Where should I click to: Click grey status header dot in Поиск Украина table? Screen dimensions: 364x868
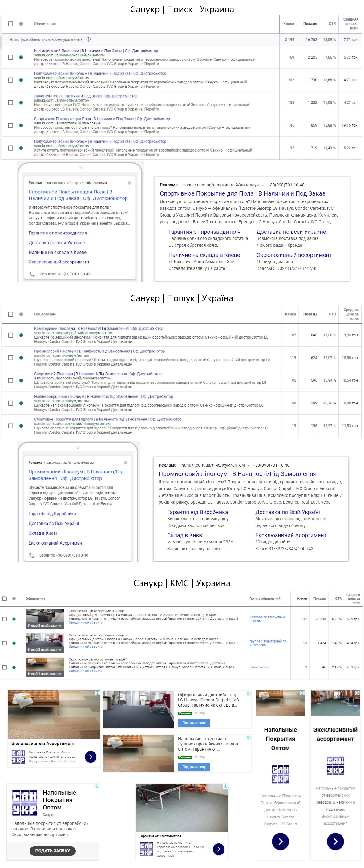tap(21, 24)
